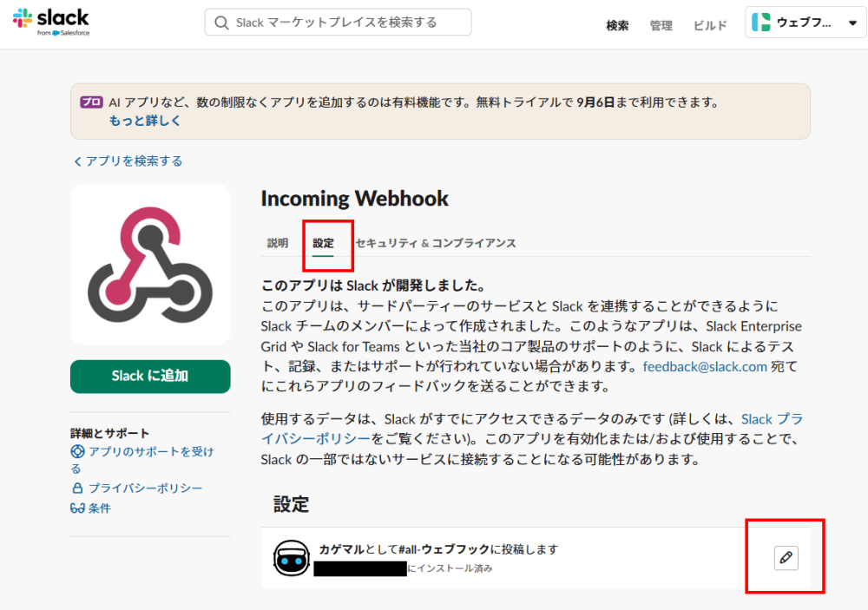Viewport: 868px width, 610px height.
Task: Follow the もっと詳しく link
Action: [144, 121]
